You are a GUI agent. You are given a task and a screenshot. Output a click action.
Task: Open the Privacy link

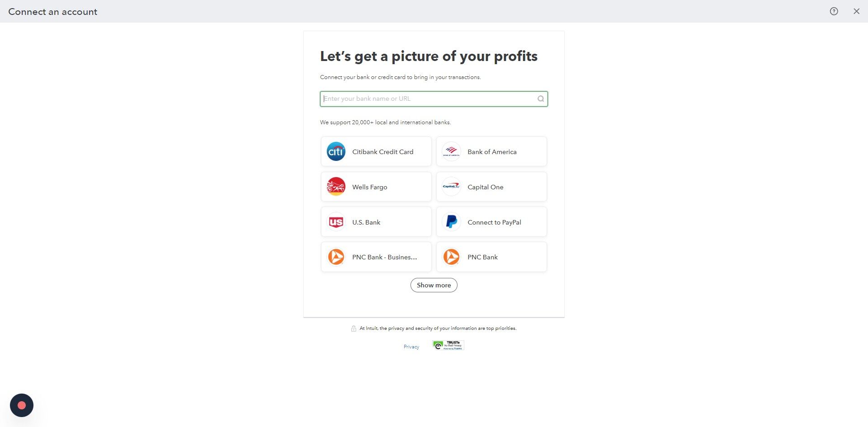411,347
